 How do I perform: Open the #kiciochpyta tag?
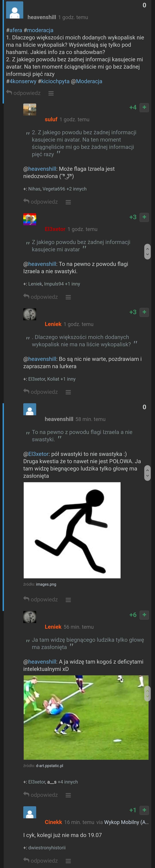[54, 81]
